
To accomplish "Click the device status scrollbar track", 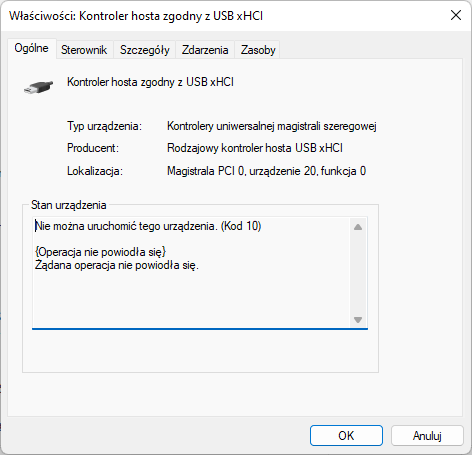I will (358, 273).
